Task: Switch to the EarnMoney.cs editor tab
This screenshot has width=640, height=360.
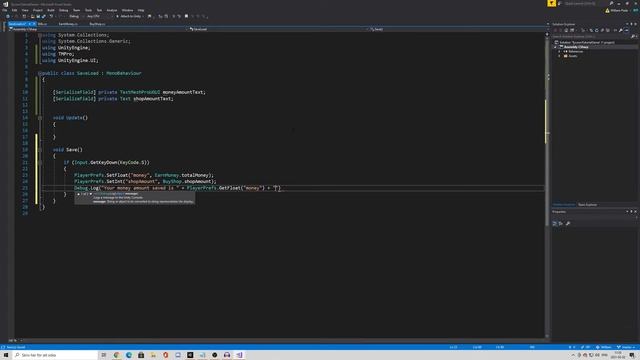Action: click(x=68, y=24)
